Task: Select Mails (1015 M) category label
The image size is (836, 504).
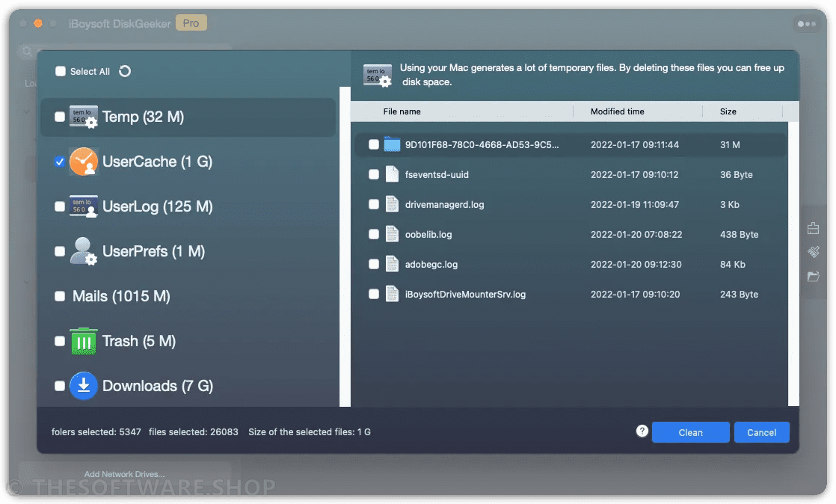Action: [x=121, y=296]
